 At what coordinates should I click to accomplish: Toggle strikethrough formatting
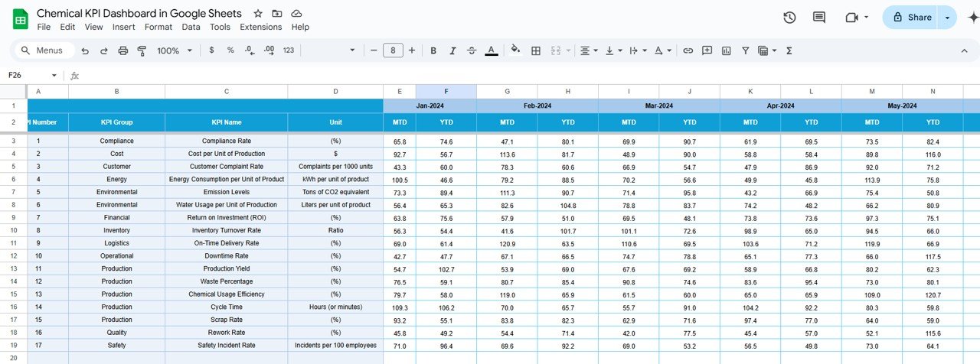coord(472,50)
